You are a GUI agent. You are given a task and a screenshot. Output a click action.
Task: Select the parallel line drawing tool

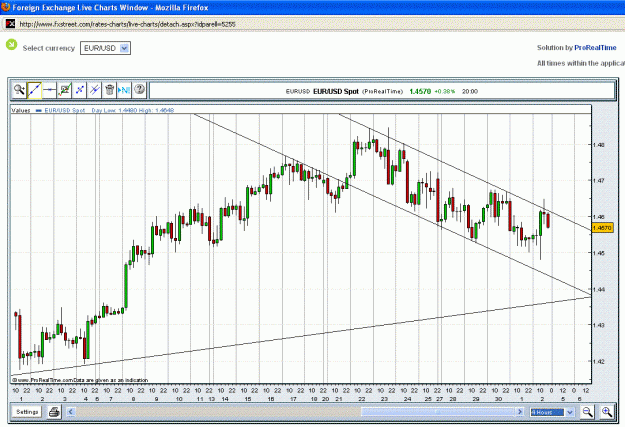click(x=94, y=90)
